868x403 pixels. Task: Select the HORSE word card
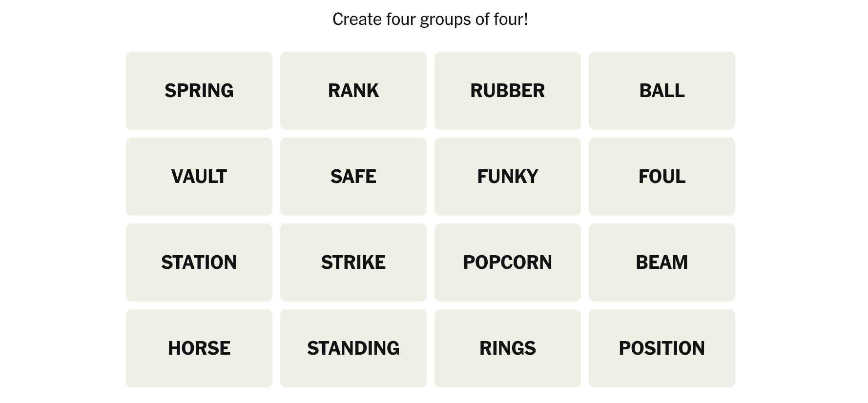coord(199,348)
